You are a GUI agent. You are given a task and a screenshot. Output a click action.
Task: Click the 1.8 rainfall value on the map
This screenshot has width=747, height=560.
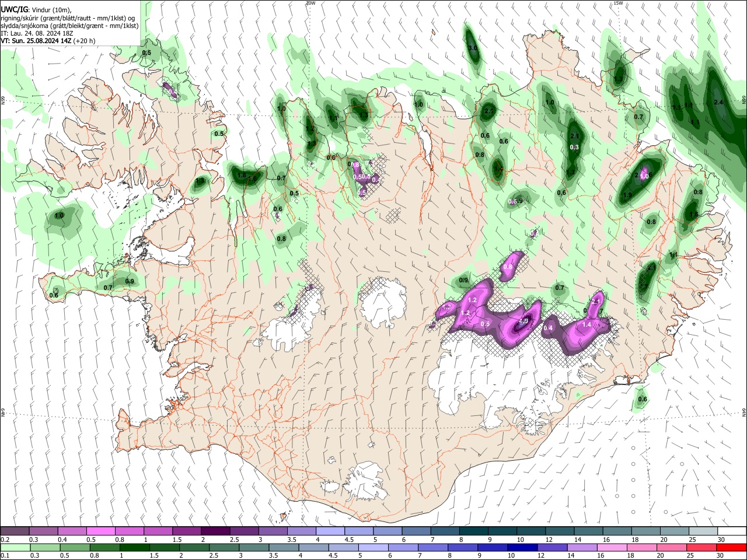tap(242, 175)
